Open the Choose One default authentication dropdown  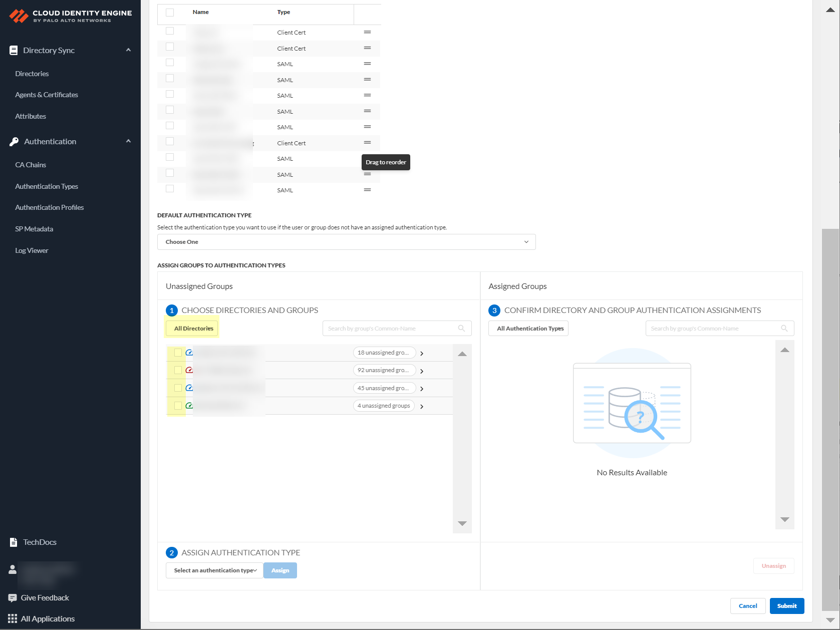347,242
